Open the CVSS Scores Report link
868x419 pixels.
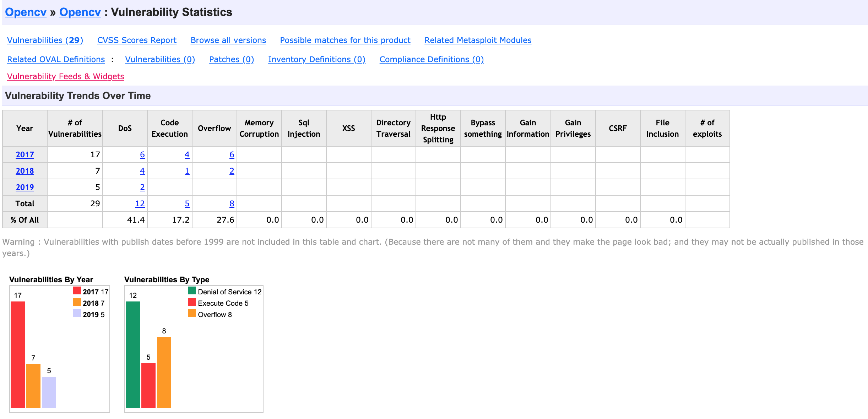click(137, 40)
